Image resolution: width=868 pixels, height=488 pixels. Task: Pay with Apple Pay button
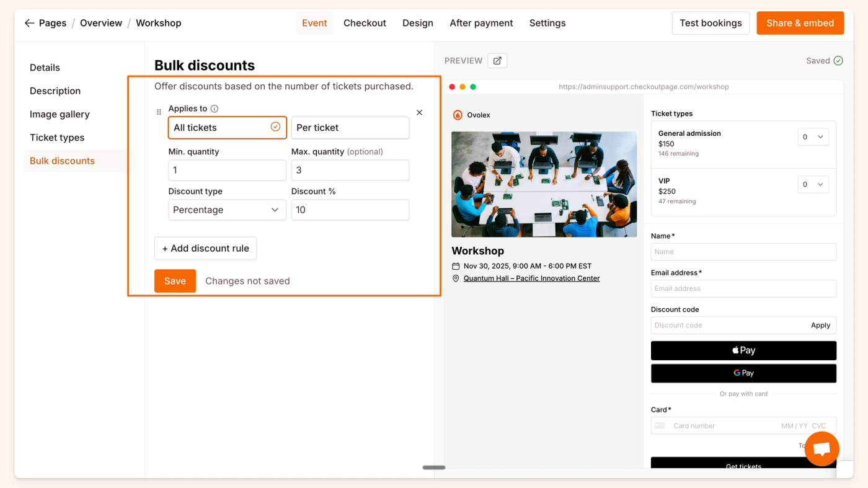pyautogui.click(x=743, y=350)
